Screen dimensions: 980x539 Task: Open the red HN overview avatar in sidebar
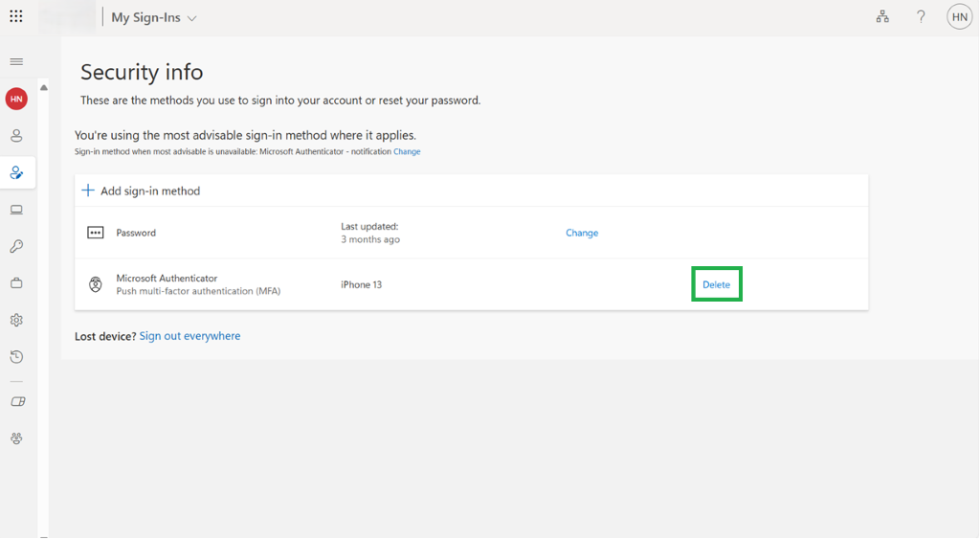(x=17, y=99)
